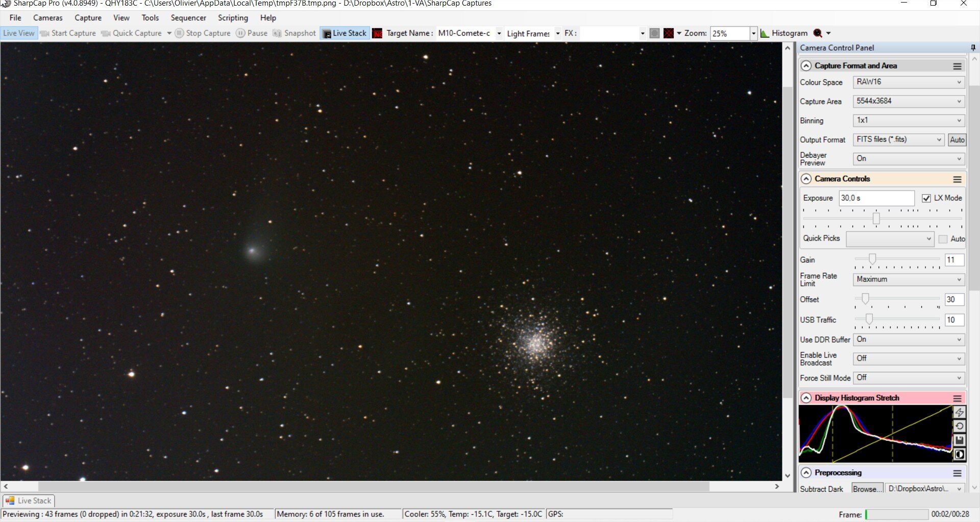Open the Colour Space dropdown
980x522 pixels.
[x=909, y=82]
